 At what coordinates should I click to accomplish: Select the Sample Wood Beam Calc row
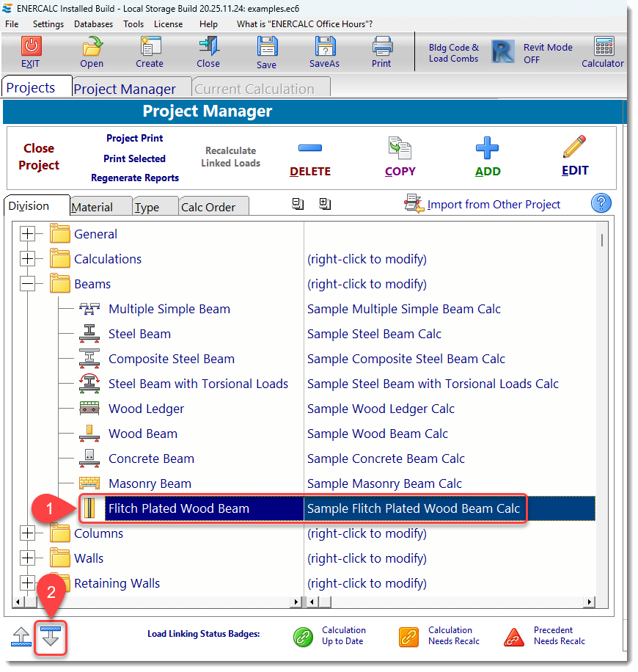tap(378, 434)
